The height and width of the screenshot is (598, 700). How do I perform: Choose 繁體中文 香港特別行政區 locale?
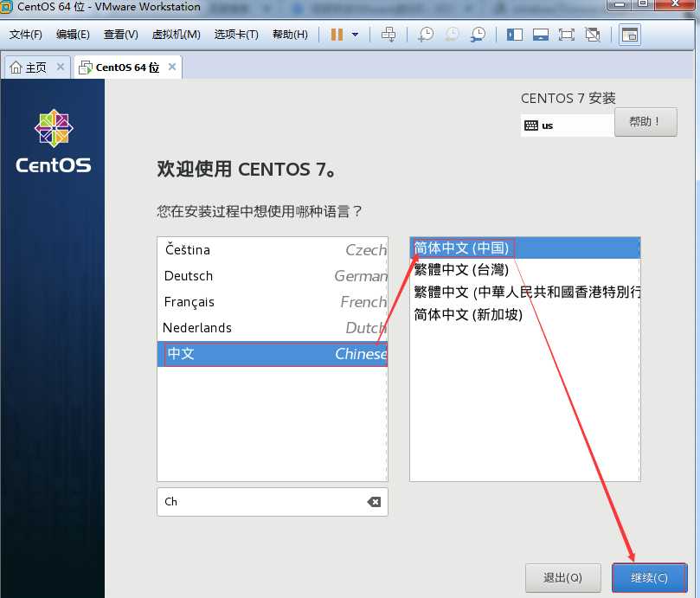click(x=524, y=293)
